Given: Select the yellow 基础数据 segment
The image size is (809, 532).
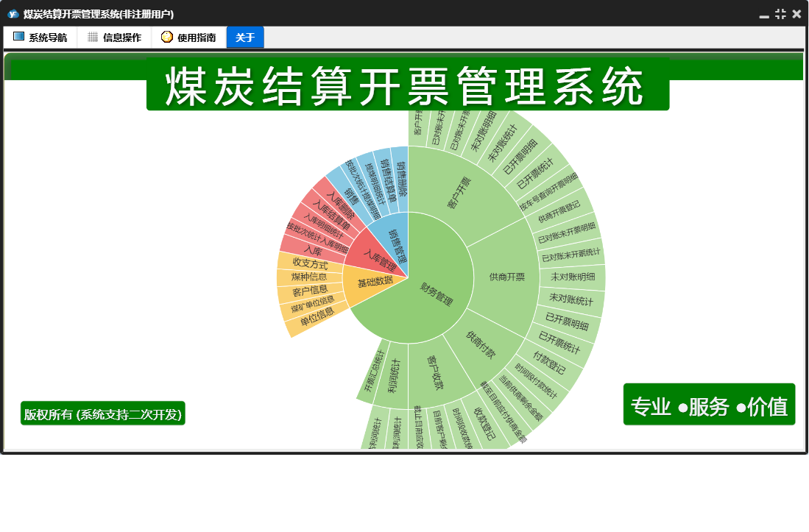Looking at the screenshot, I should (x=375, y=282).
